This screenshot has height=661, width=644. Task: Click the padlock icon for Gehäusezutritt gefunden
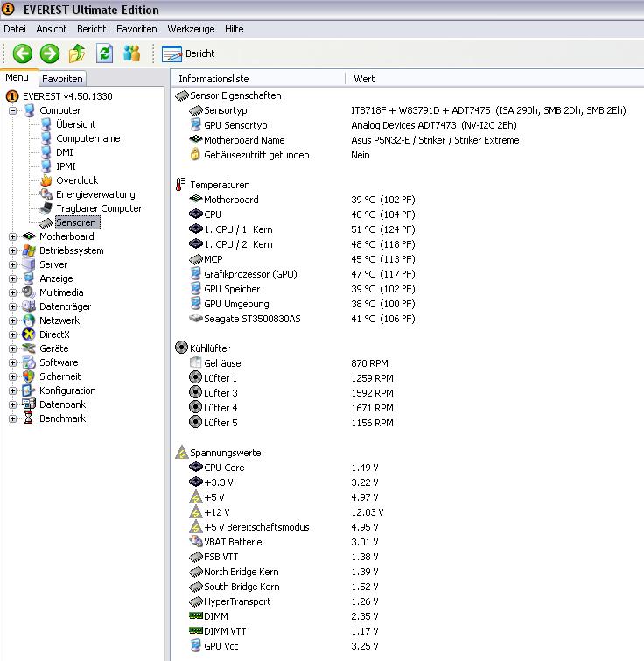click(x=195, y=154)
